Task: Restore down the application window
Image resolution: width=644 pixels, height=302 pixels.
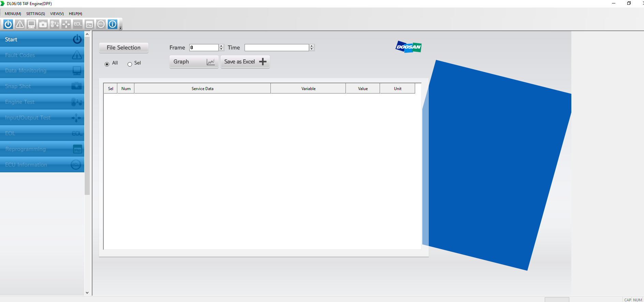Action: point(629,3)
